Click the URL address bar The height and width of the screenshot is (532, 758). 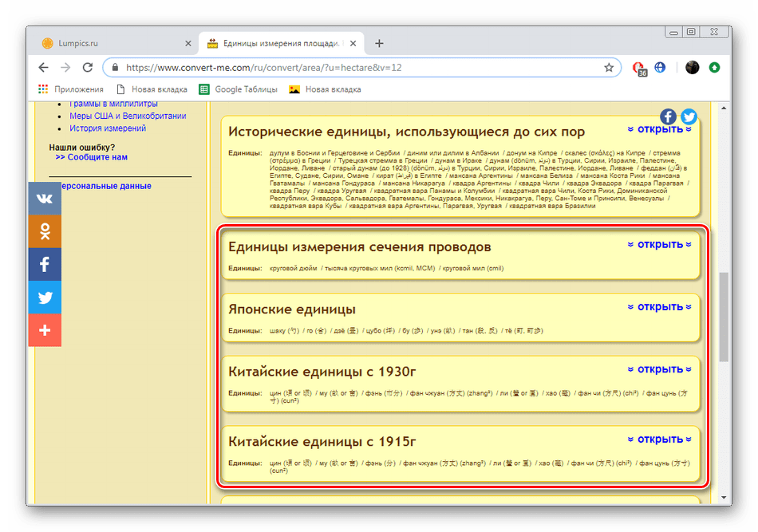click(360, 68)
